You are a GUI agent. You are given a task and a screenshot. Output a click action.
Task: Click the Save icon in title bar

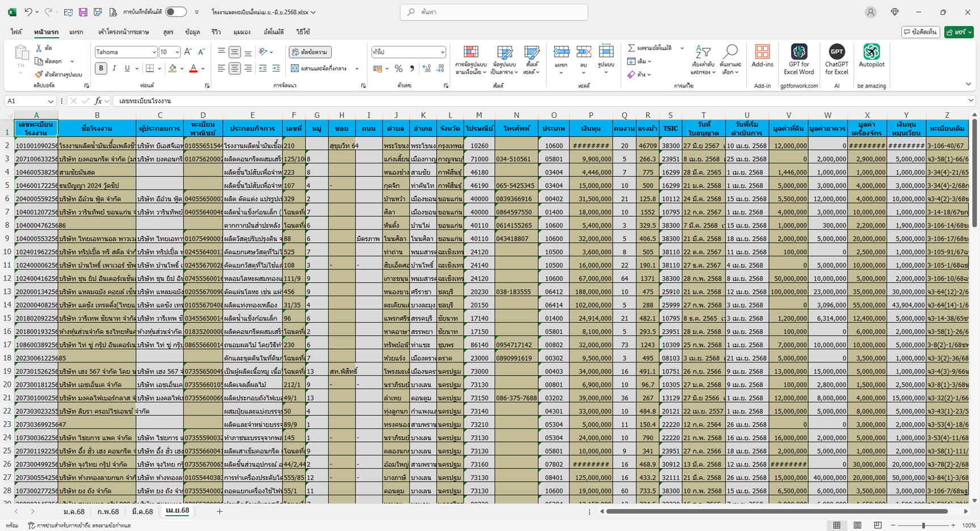(83, 12)
